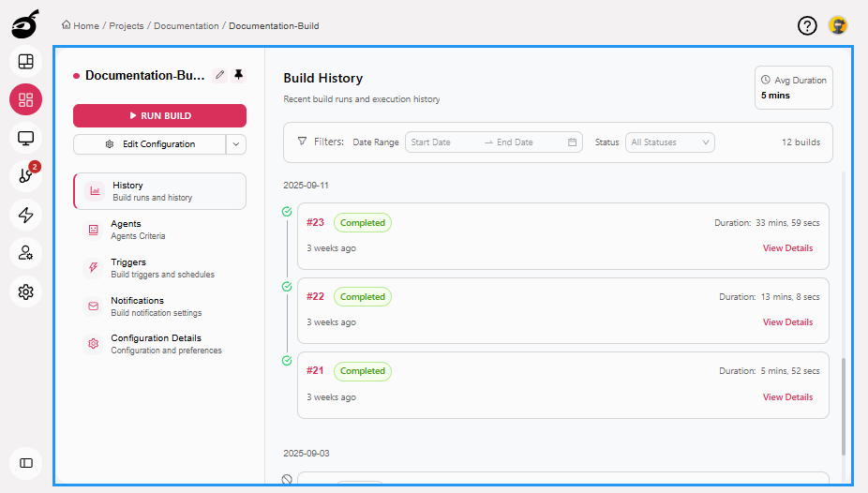The width and height of the screenshot is (868, 493).
Task: Click duration 5 mins, 52 secs
Action: coord(790,371)
